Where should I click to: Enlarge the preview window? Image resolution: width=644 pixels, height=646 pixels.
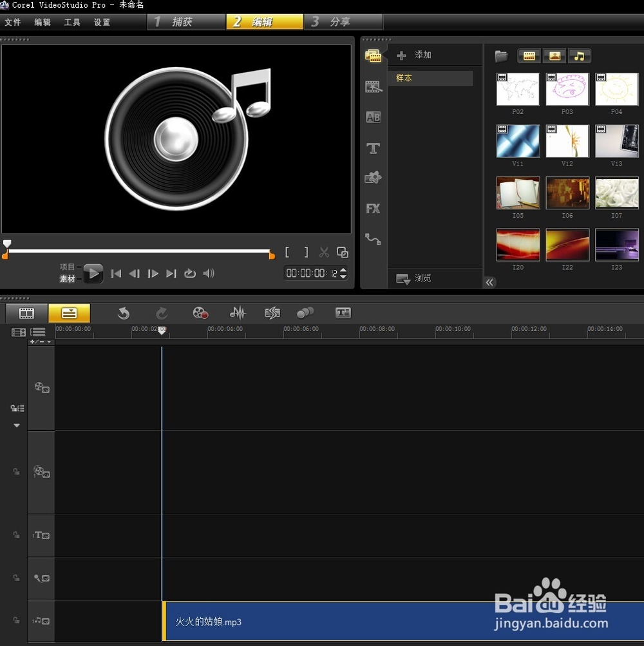[343, 252]
